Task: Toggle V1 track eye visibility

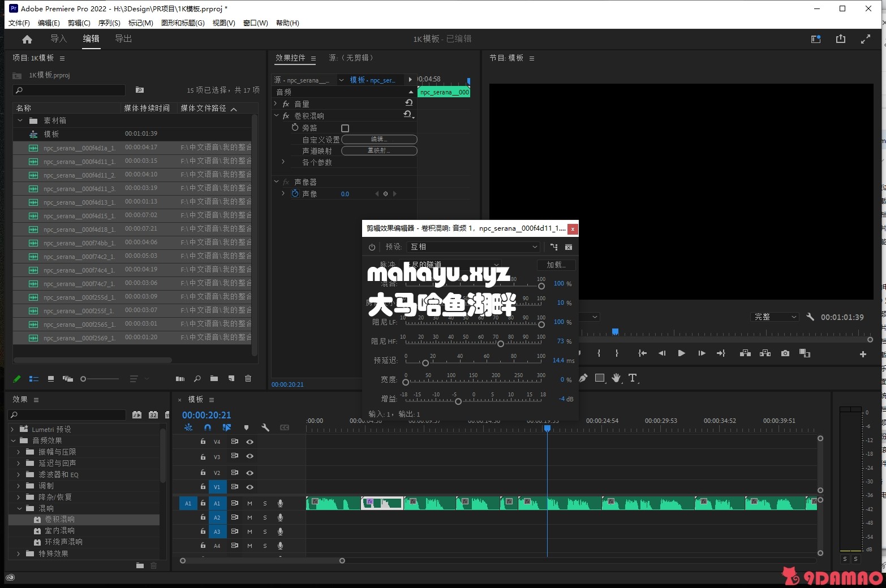Action: pyautogui.click(x=250, y=487)
